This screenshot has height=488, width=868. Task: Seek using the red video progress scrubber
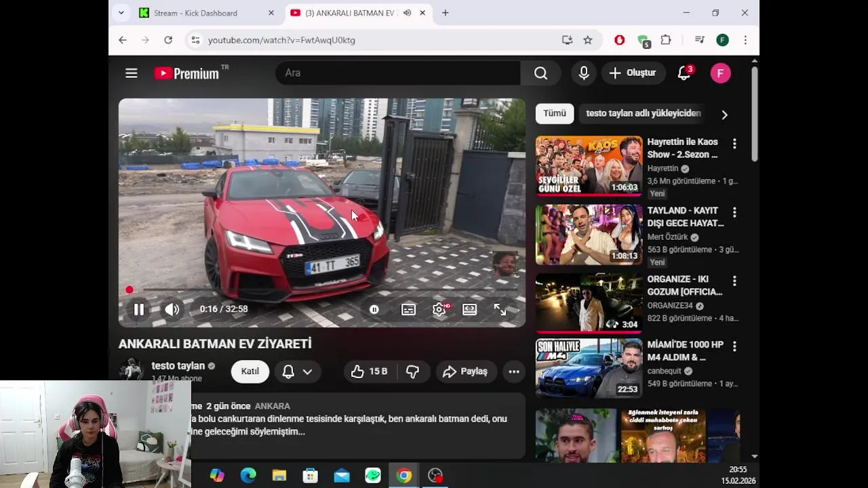[130, 290]
